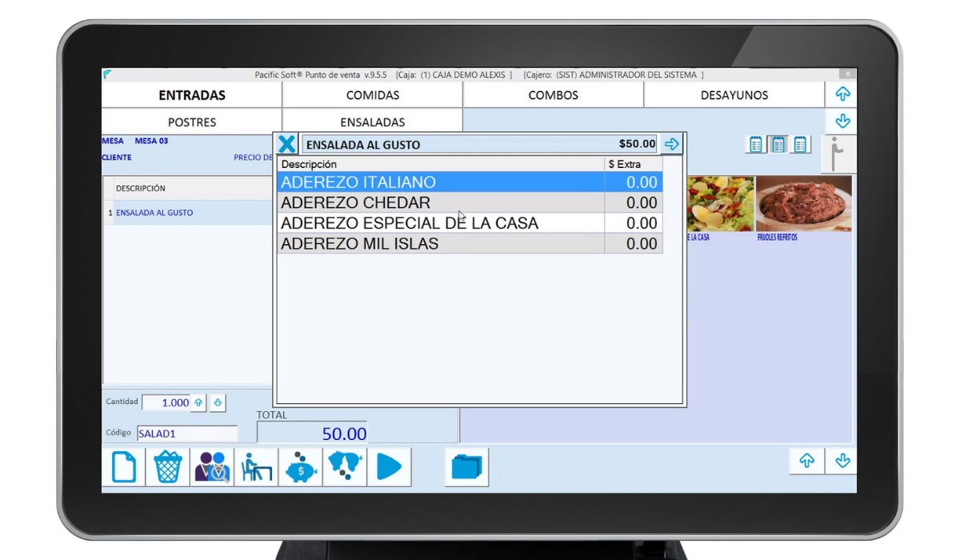
Task: Click the piggy bank payment icon
Action: pos(301,466)
